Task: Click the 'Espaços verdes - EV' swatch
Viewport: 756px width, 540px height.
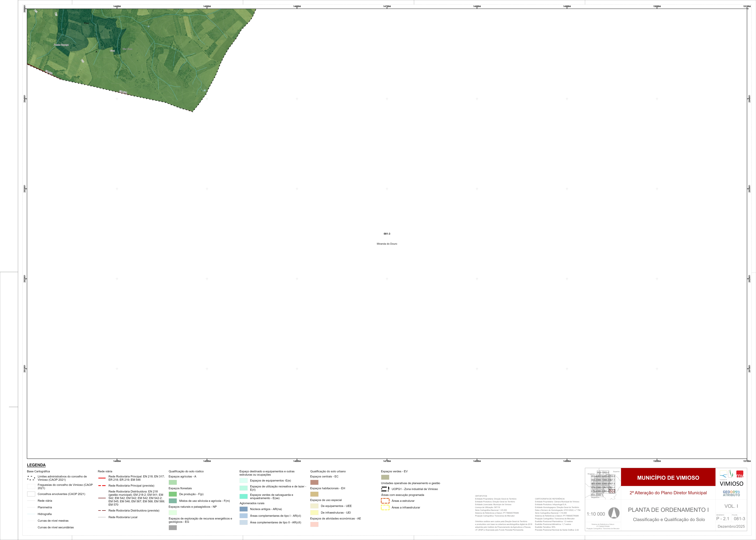Action: tap(385, 477)
